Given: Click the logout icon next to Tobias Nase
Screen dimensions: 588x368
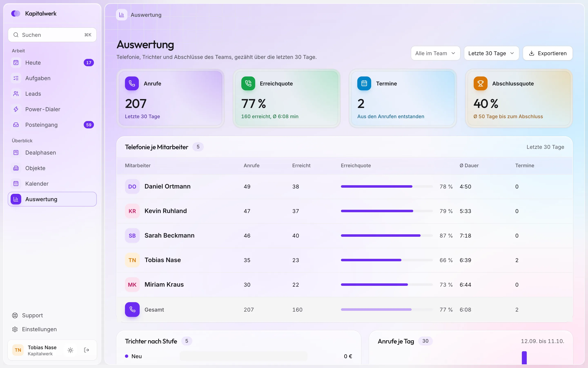Looking at the screenshot, I should point(87,350).
